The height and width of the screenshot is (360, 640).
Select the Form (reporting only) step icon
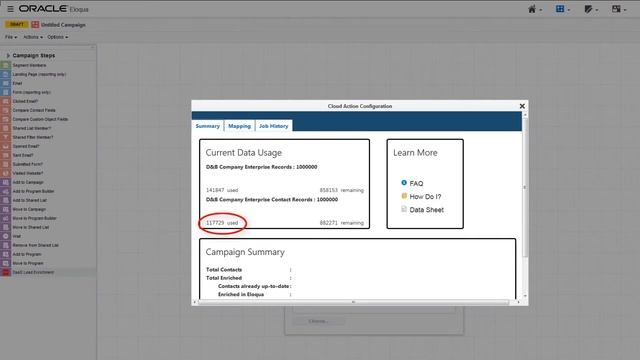(x=6, y=92)
